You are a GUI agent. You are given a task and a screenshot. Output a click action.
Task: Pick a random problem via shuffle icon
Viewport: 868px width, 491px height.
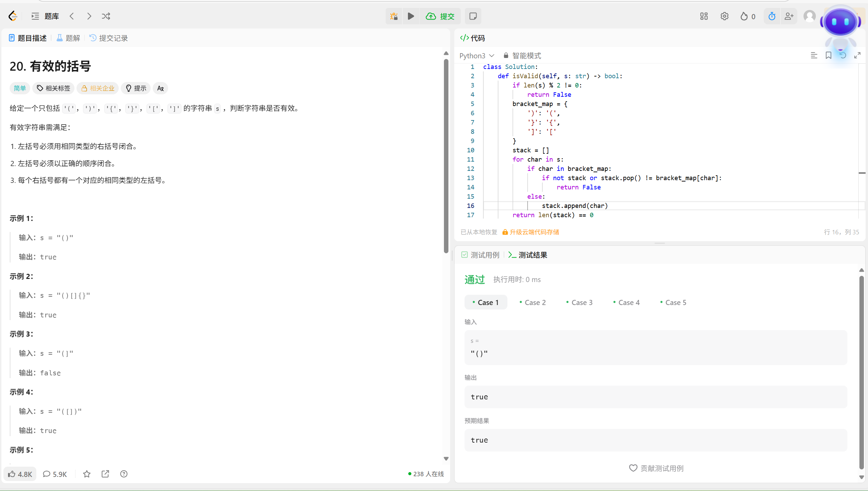pos(106,16)
